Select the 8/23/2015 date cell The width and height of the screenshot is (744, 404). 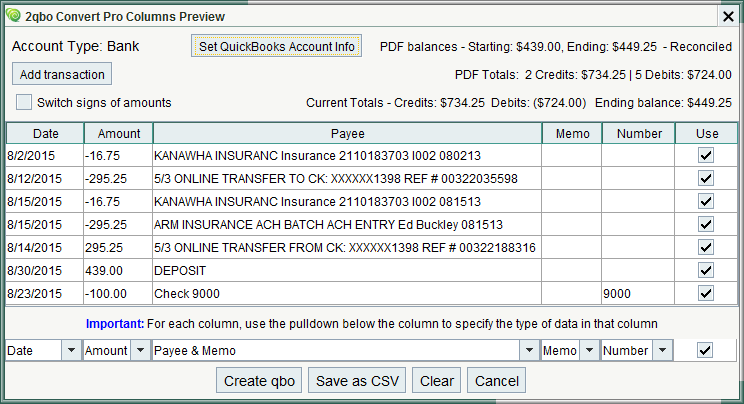45,293
